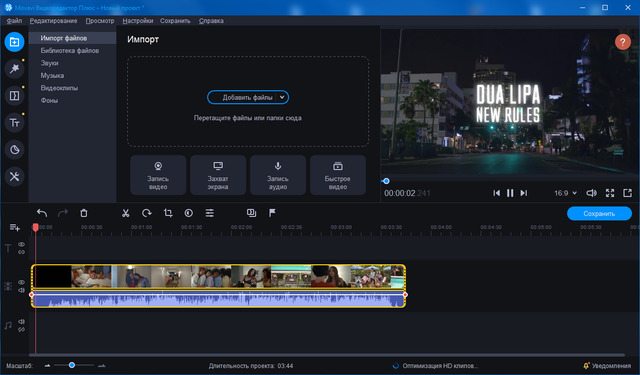640x375 pixels.
Task: Click the red help question mark
Action: pyautogui.click(x=622, y=42)
